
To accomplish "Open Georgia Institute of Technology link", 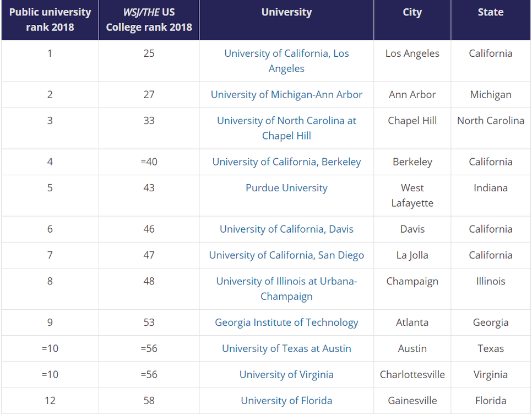I will coord(286,322).
